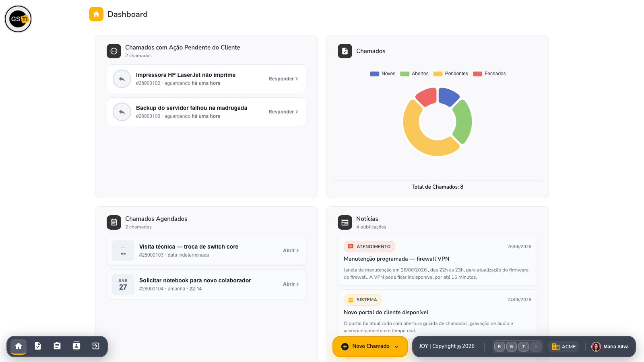Click Total de Chamados: 8 text

coord(438,187)
